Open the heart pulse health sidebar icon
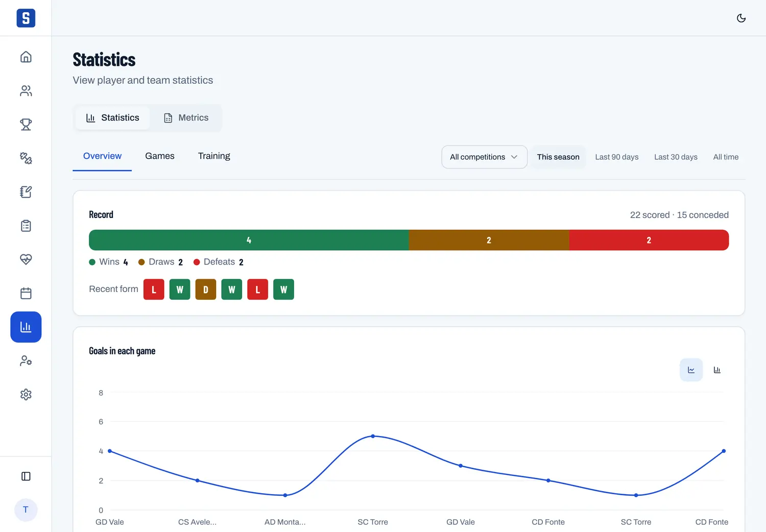The width and height of the screenshot is (766, 532). [x=26, y=259]
